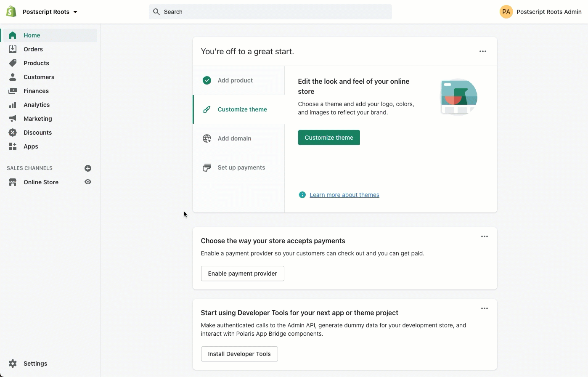Viewport: 588px width, 377px height.
Task: Open more options on great start card
Action: (483, 51)
